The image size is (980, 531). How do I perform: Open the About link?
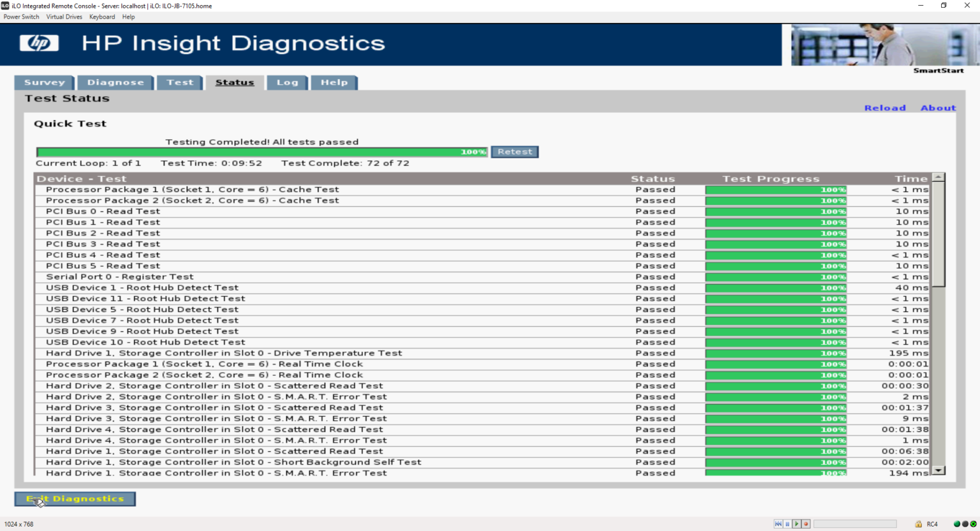[x=938, y=107]
